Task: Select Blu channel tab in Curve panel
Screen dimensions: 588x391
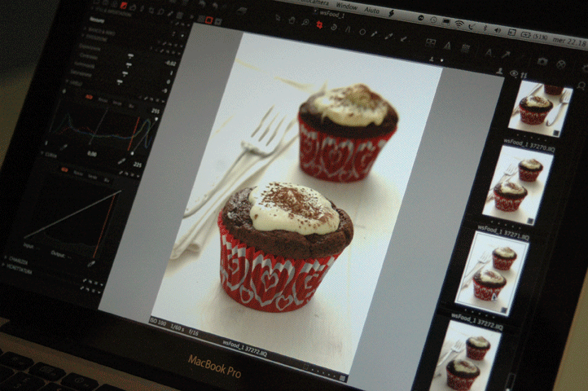Action: pos(107,180)
